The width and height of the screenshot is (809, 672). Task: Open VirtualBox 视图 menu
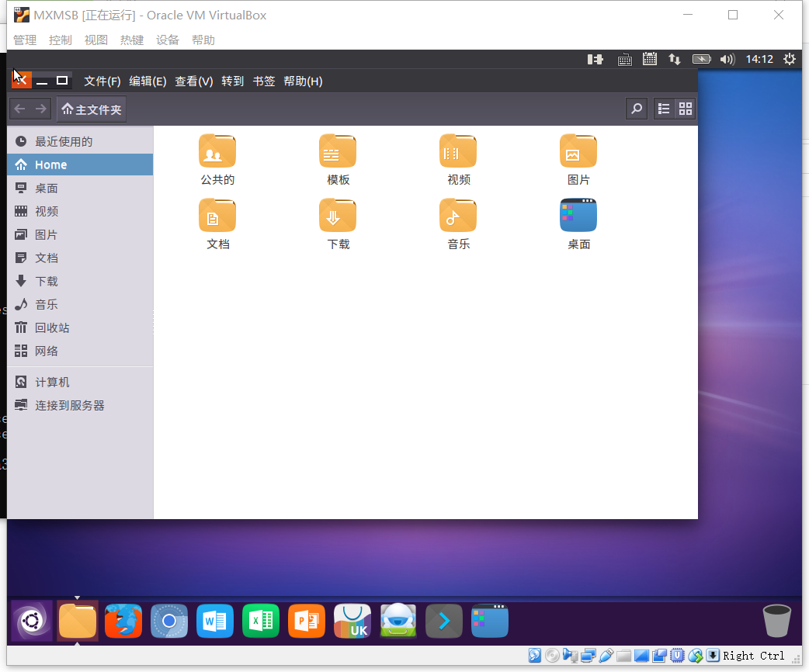tap(96, 40)
